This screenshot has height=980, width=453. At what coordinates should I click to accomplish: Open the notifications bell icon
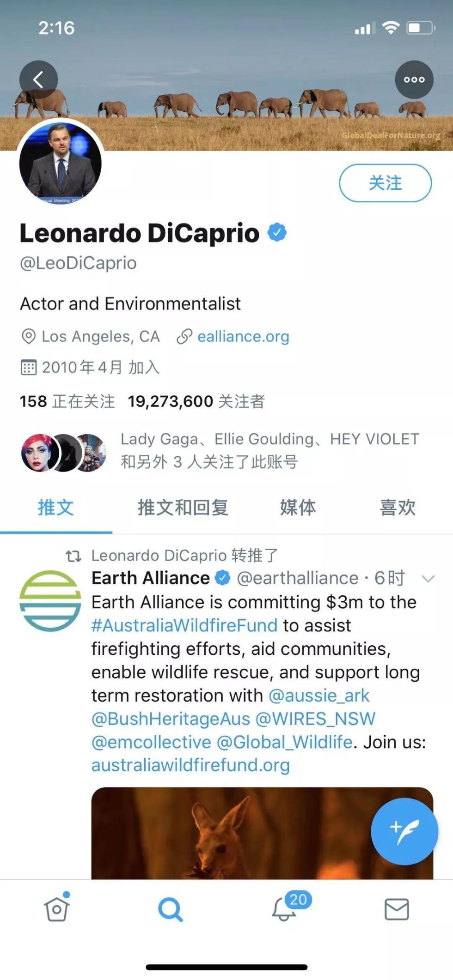(284, 909)
